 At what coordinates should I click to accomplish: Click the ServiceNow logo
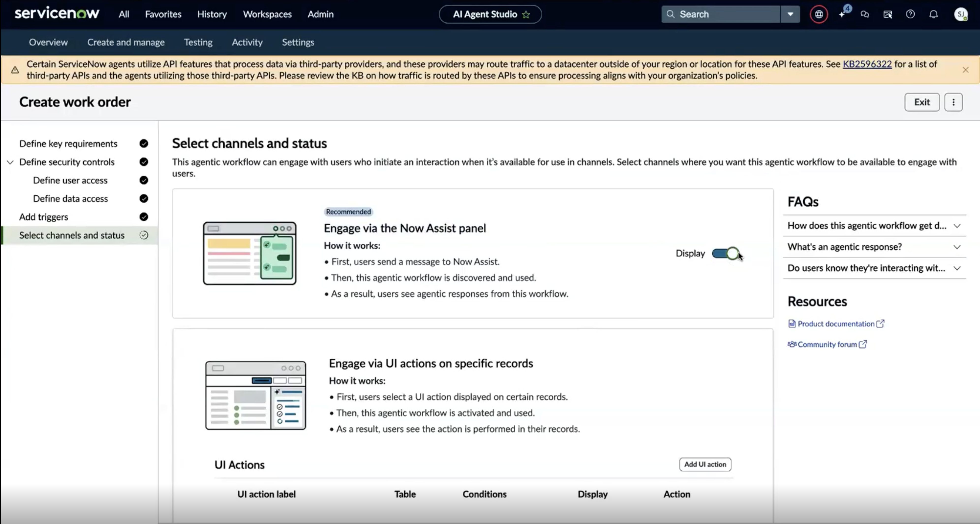coord(57,13)
